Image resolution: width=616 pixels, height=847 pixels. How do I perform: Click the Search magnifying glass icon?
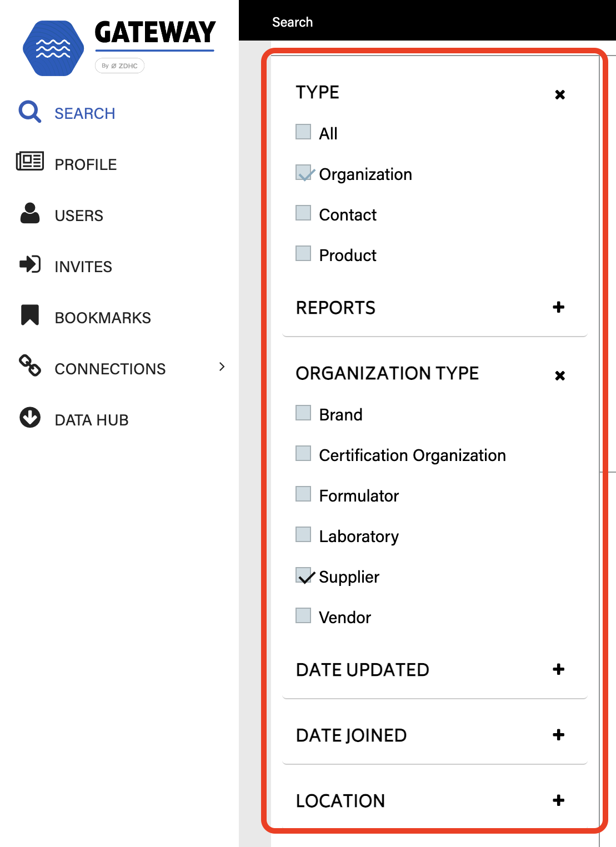pos(29,112)
